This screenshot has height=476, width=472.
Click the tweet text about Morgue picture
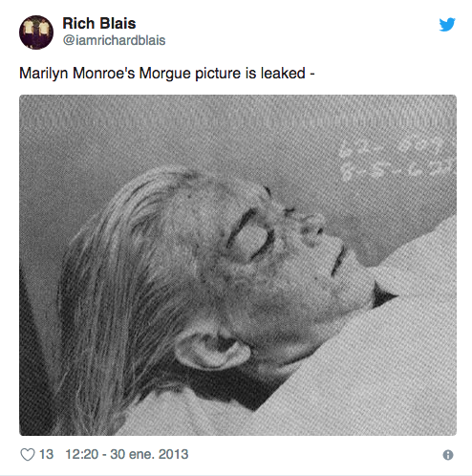(167, 74)
